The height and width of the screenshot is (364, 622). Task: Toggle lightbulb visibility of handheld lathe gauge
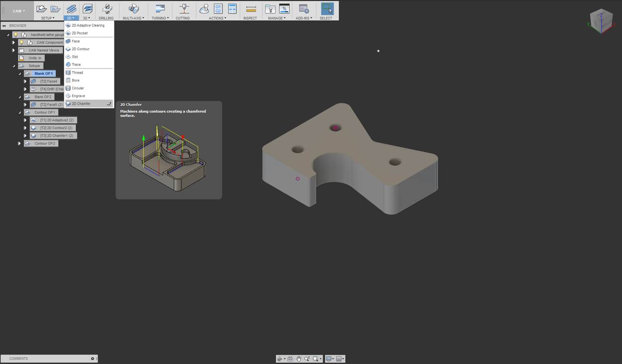click(16, 35)
